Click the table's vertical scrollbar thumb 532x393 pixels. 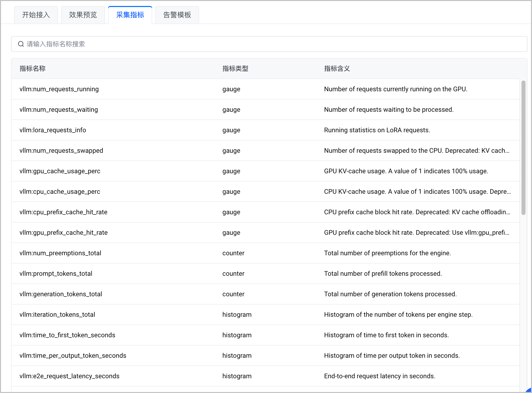523,147
